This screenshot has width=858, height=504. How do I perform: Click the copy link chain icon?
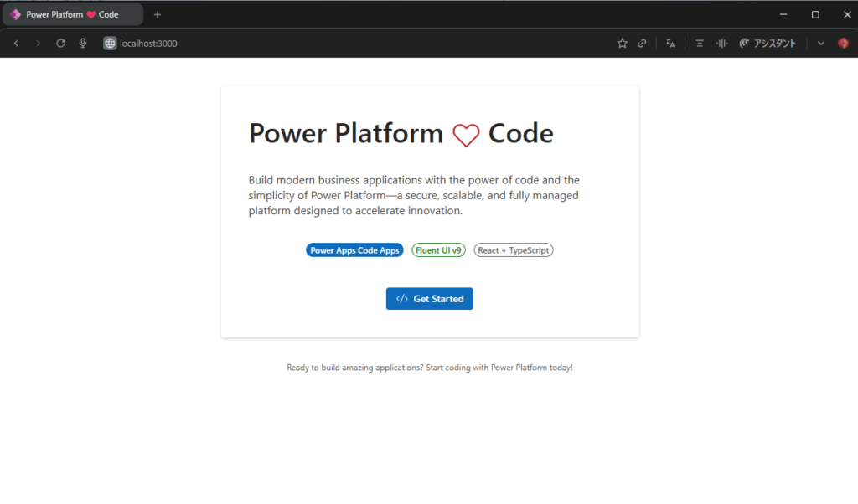point(642,44)
